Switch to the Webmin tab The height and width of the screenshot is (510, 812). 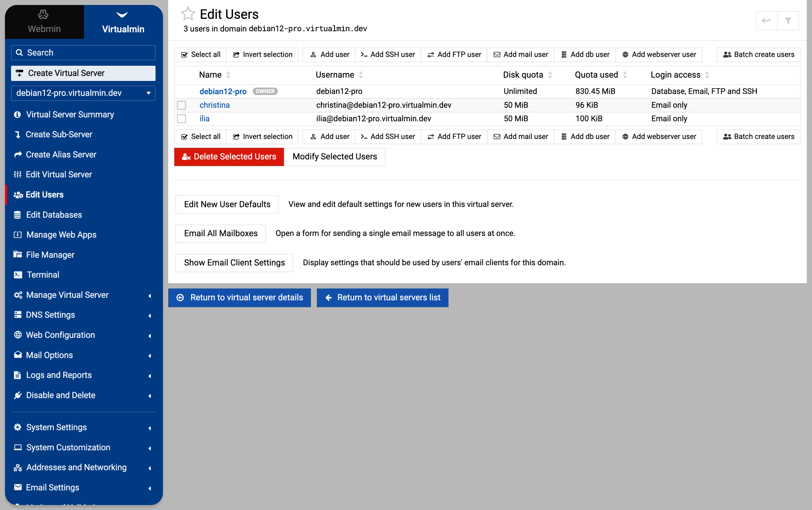pyautogui.click(x=44, y=22)
